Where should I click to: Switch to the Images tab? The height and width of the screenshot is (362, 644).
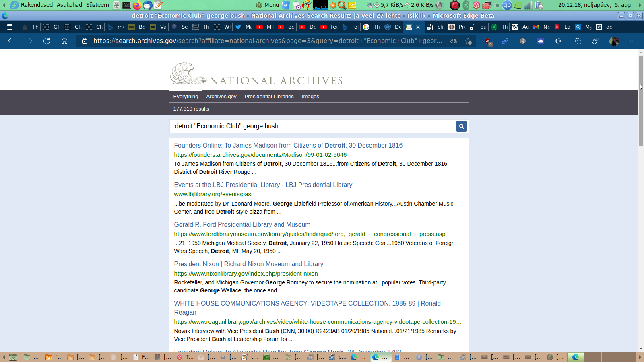tap(310, 97)
